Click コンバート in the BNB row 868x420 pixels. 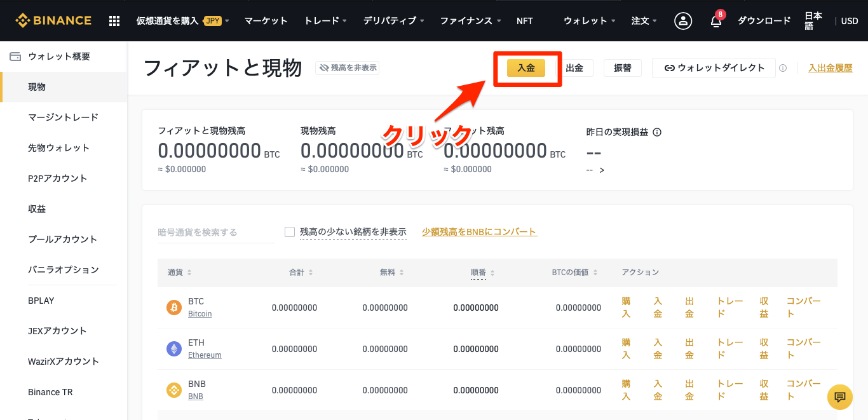coord(804,390)
